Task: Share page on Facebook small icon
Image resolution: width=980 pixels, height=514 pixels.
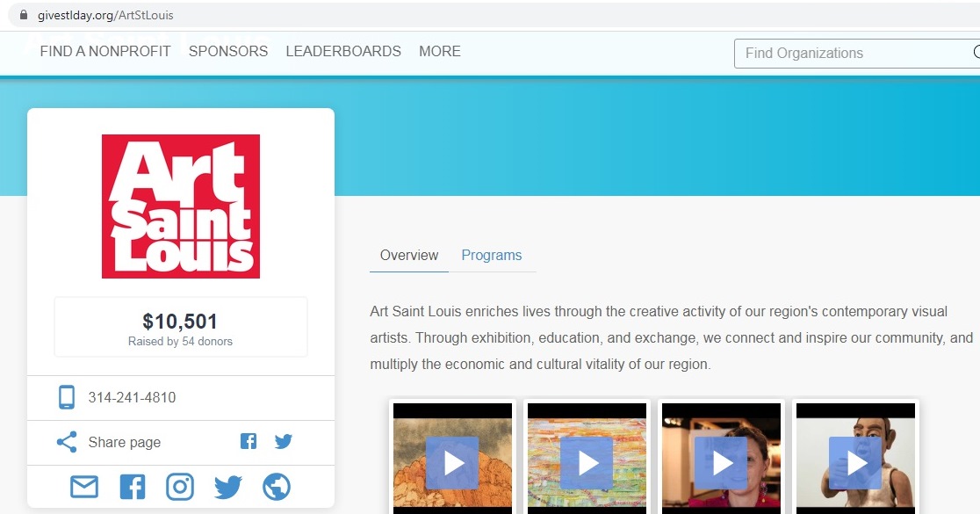Action: 249,441
